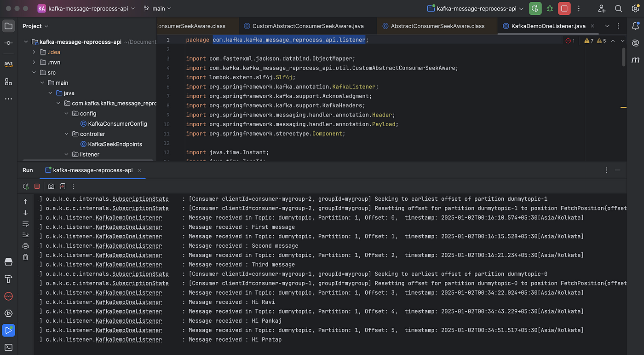Viewport: 644px width, 355px height.
Task: Expand the .idea folder
Action: pyautogui.click(x=34, y=52)
